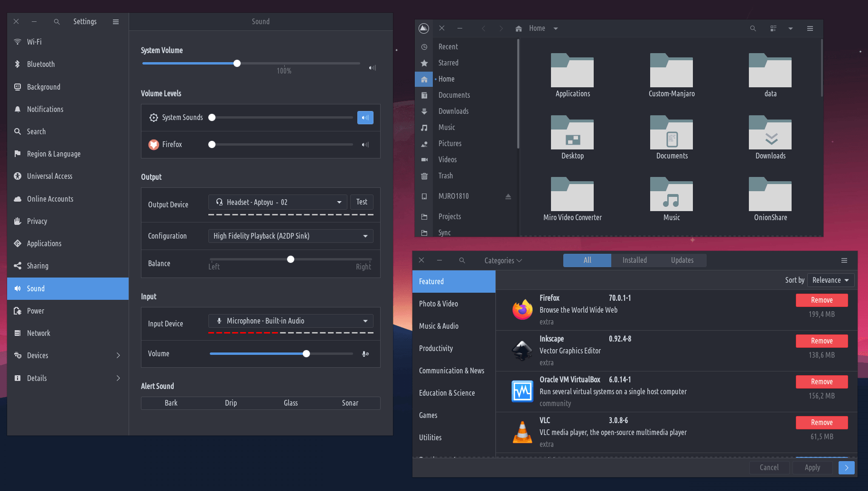Image resolution: width=868 pixels, height=491 pixels.
Task: Select Bluetooth in Settings sidebar
Action: pyautogui.click(x=41, y=65)
